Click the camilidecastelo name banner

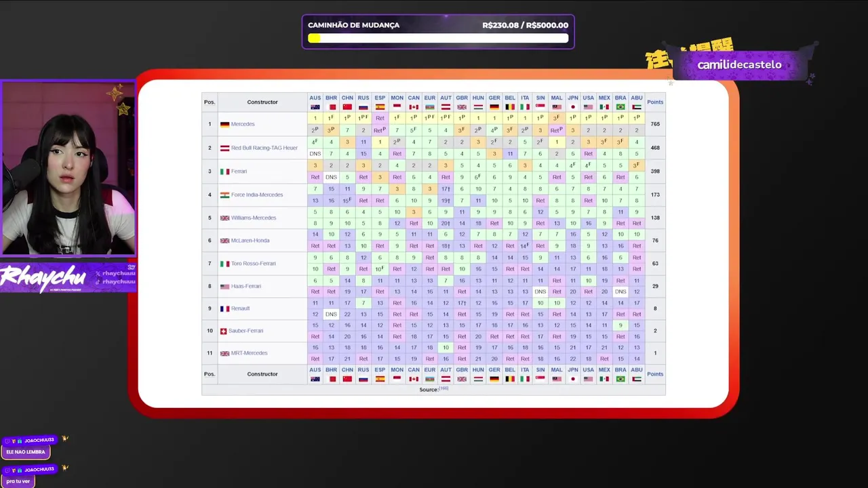tap(739, 65)
